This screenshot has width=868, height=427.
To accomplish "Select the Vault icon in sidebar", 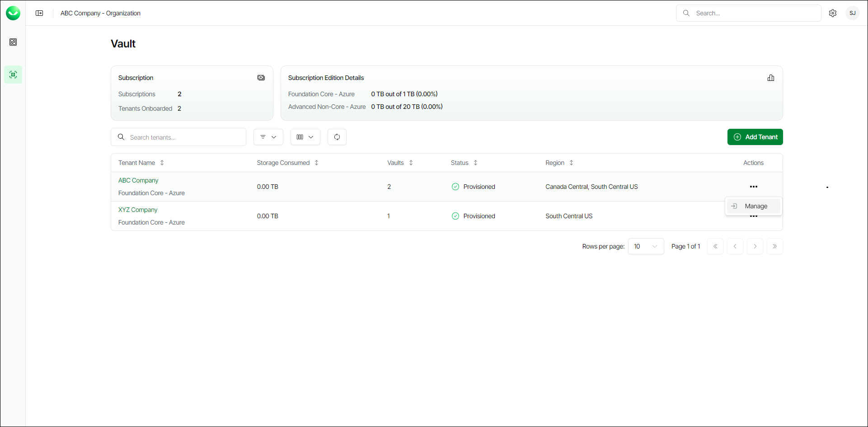I will [x=13, y=75].
